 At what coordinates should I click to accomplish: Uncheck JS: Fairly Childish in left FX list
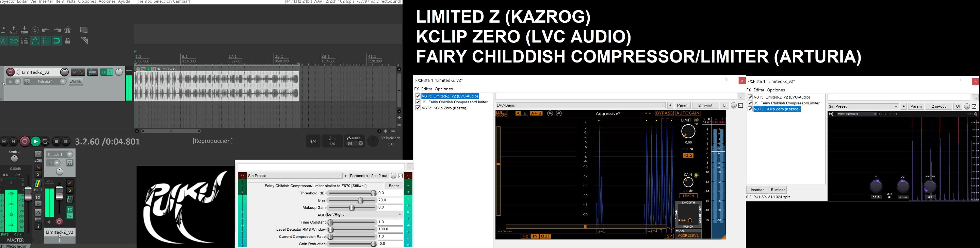(418, 102)
